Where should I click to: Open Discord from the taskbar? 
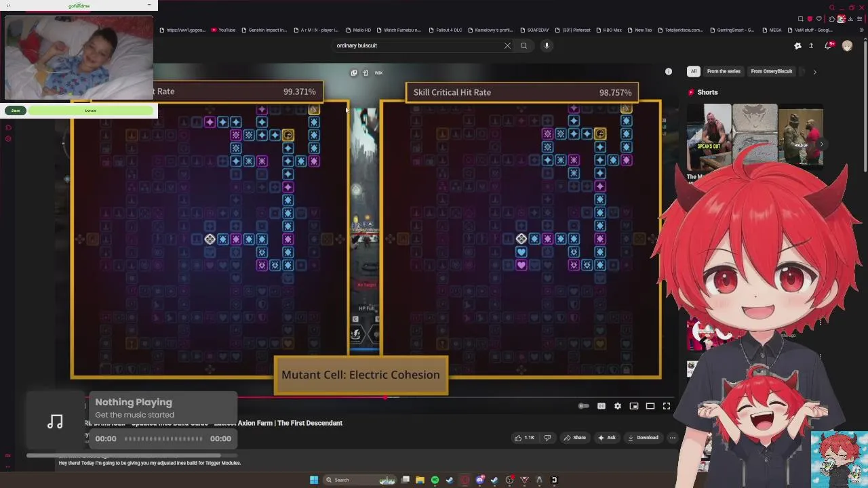tap(479, 480)
